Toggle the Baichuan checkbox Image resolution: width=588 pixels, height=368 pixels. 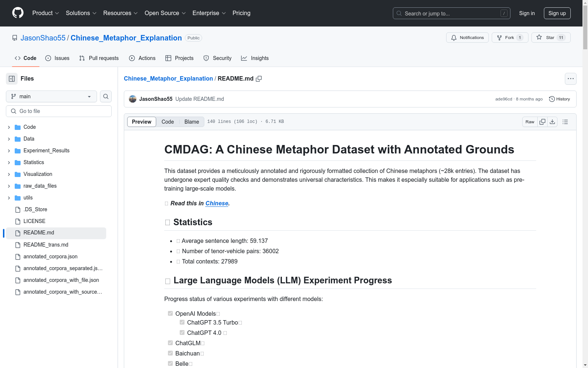170,353
